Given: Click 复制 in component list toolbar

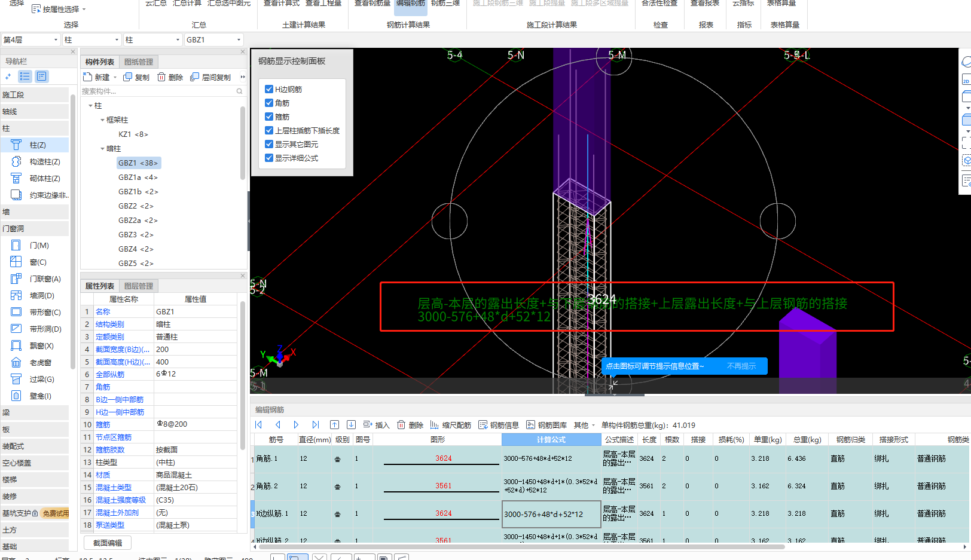Looking at the screenshot, I should (136, 77).
